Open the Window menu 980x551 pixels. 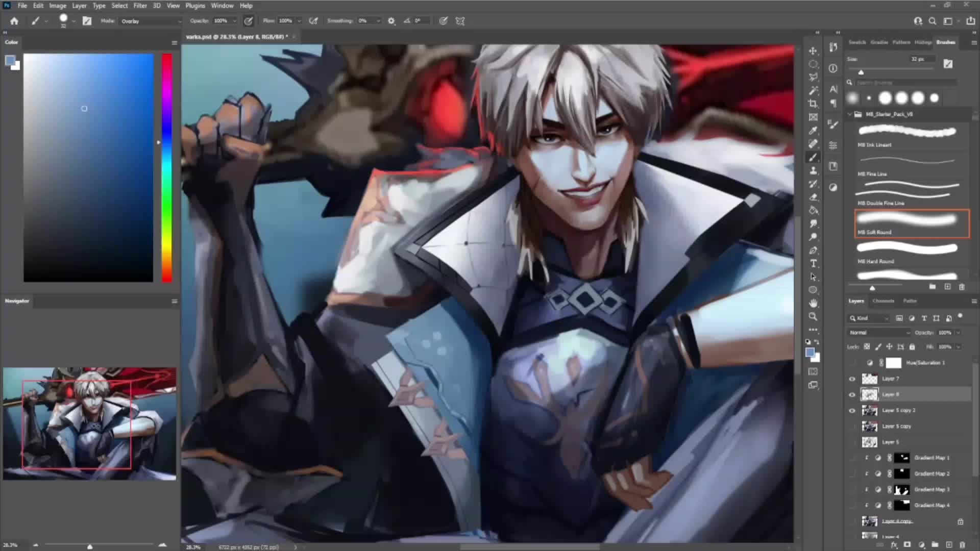[222, 6]
